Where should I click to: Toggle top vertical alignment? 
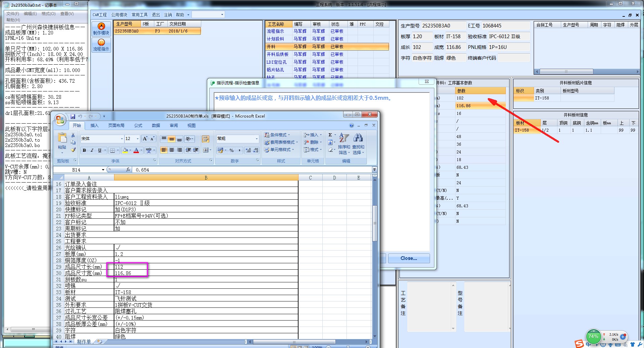[x=164, y=139]
